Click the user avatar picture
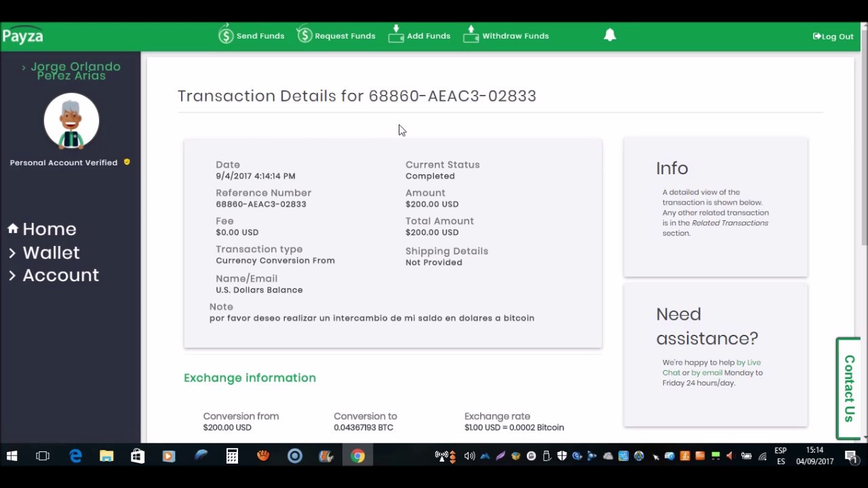Image resolution: width=868 pixels, height=488 pixels. tap(71, 121)
